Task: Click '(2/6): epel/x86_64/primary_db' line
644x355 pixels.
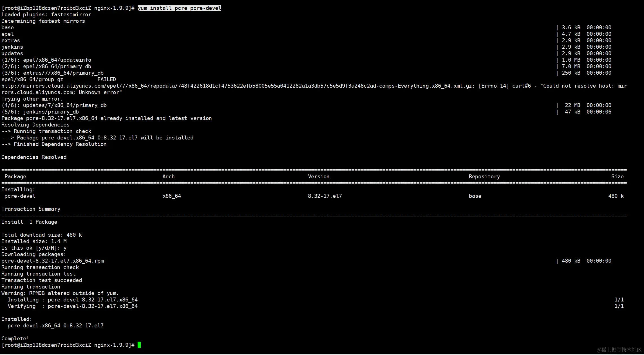Action: 46,66
